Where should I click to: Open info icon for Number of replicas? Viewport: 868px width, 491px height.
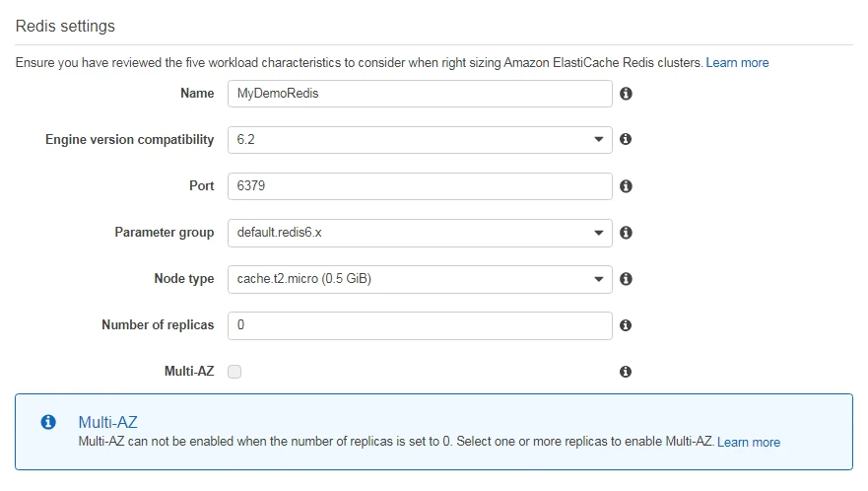(x=626, y=325)
